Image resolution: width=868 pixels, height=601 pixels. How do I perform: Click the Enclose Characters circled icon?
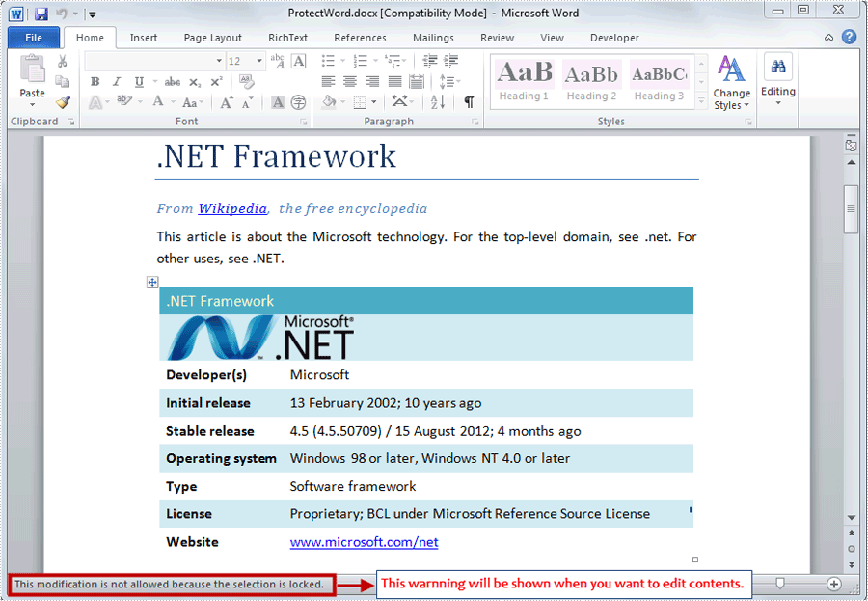coord(298,102)
